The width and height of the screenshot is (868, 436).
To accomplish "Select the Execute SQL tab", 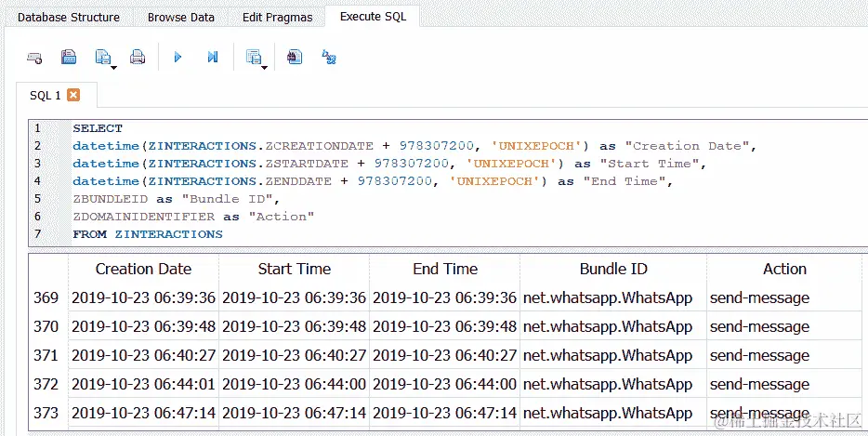I will [373, 16].
